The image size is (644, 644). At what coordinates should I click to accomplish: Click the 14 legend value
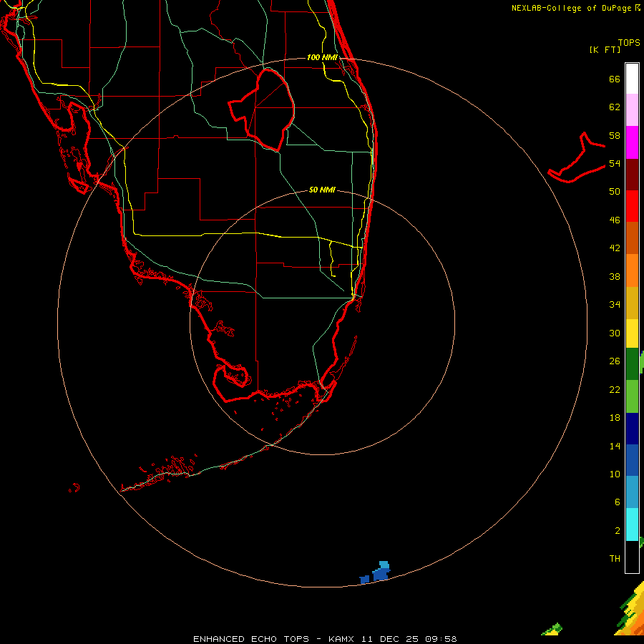[615, 446]
